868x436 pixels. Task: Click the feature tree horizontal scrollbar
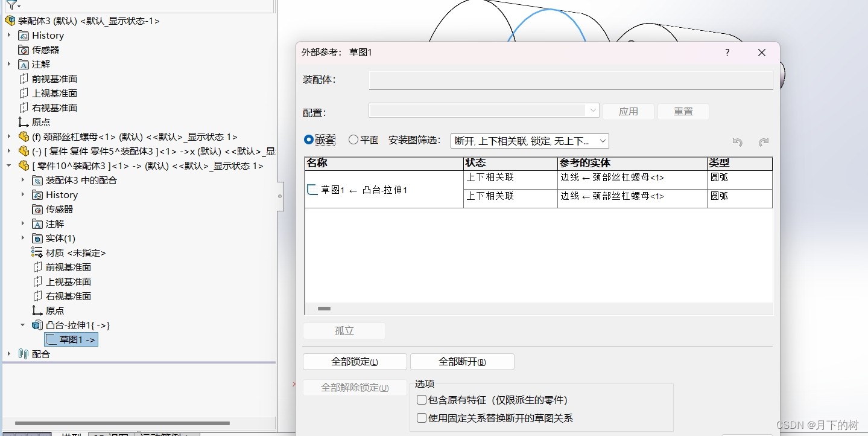tap(122, 423)
